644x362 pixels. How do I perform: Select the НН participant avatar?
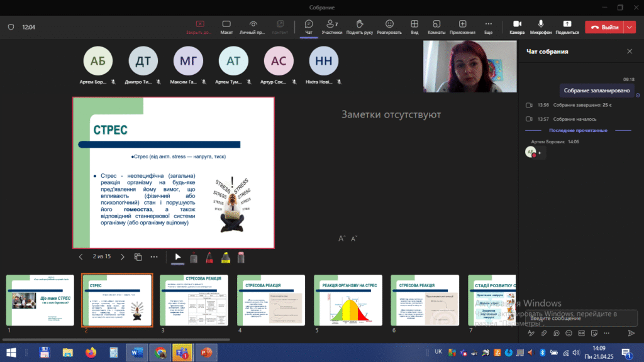point(324,61)
